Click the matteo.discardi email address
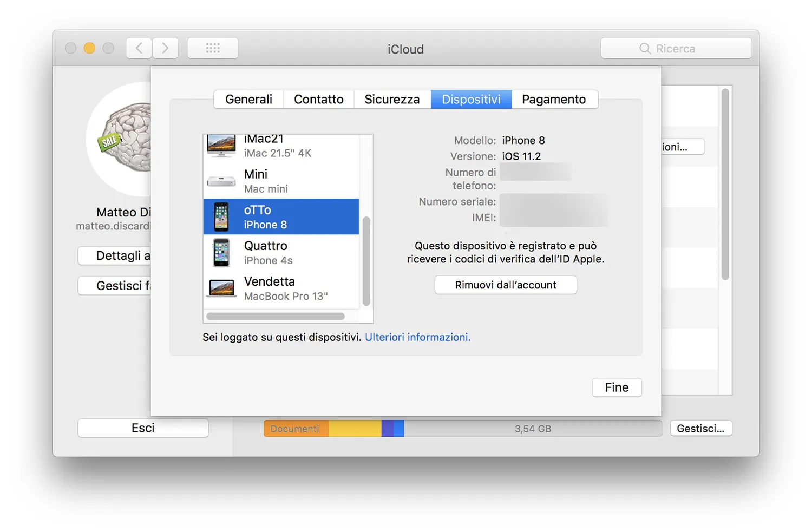Image resolution: width=812 pixels, height=532 pixels. (113, 226)
